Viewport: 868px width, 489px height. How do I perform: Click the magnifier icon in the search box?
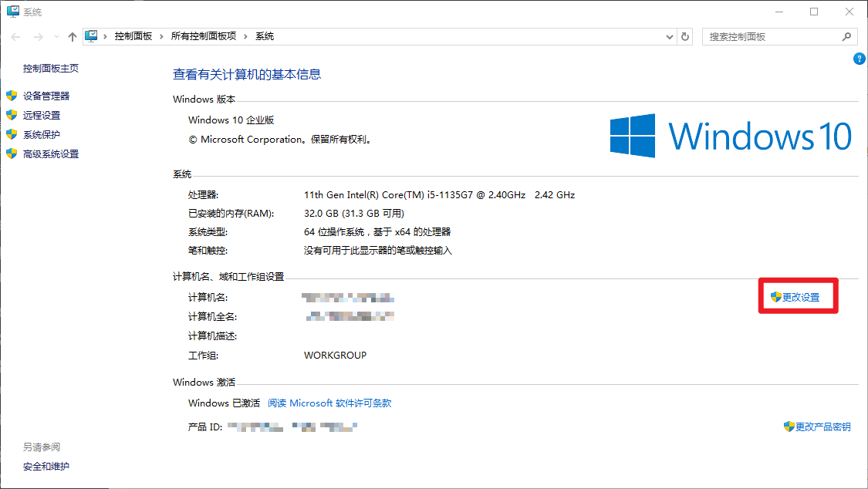846,36
